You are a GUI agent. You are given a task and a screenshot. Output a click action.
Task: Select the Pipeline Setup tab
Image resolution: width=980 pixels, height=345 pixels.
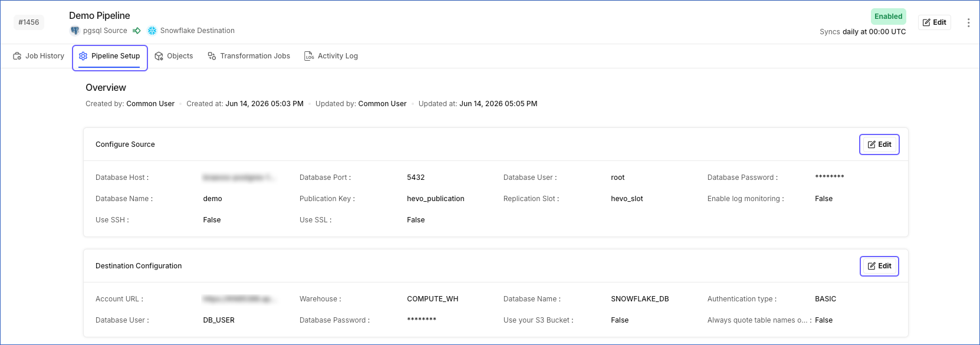pyautogui.click(x=110, y=56)
